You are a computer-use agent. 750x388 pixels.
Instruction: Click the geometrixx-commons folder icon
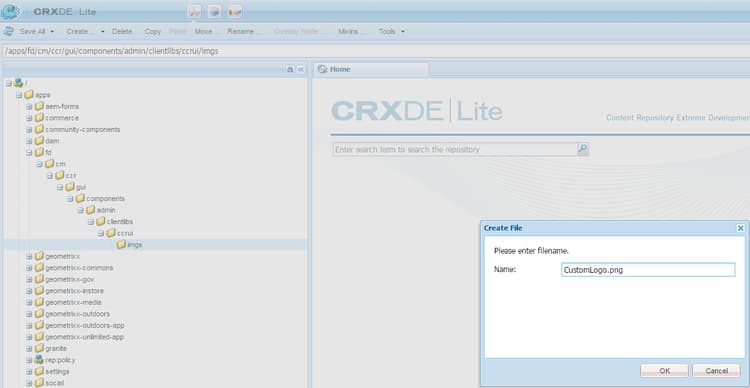click(39, 267)
